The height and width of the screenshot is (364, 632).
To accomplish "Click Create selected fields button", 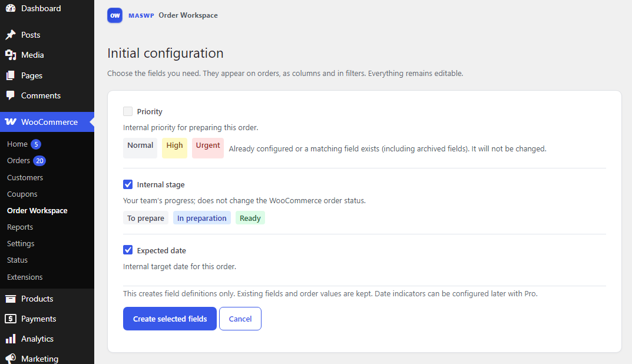I will click(x=170, y=319).
